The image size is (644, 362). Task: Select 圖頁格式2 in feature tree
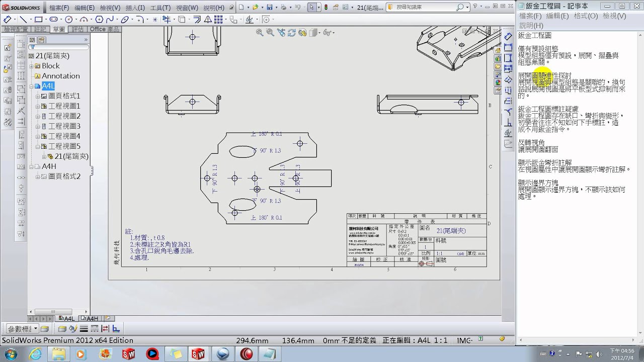(x=64, y=176)
